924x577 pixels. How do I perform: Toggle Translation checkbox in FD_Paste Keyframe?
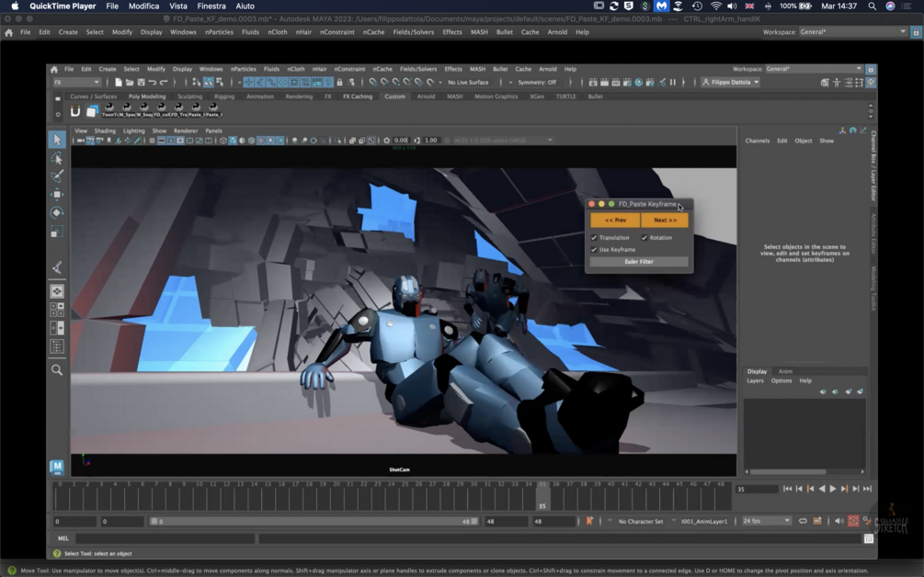[593, 238]
